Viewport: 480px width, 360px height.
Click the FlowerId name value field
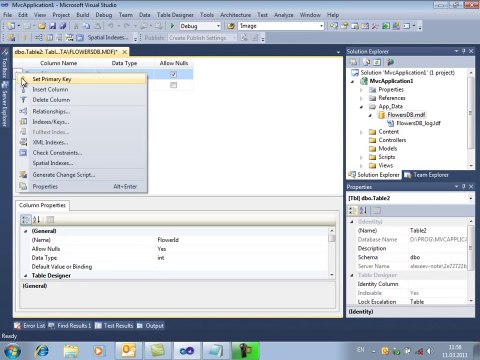pos(242,240)
